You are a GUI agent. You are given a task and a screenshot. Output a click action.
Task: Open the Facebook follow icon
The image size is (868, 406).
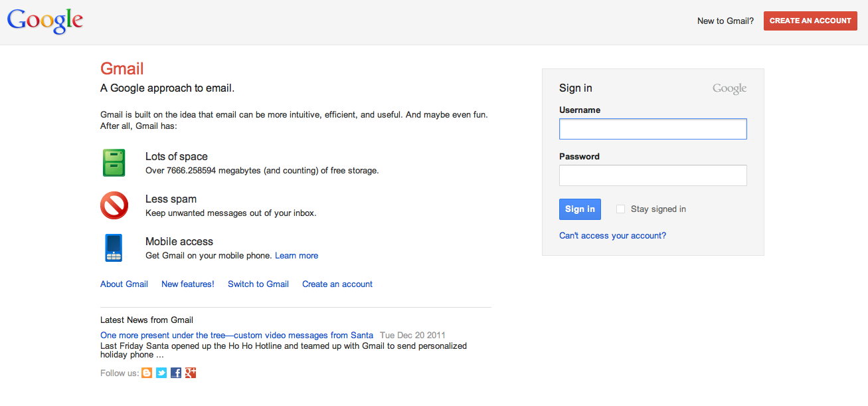[x=176, y=373]
